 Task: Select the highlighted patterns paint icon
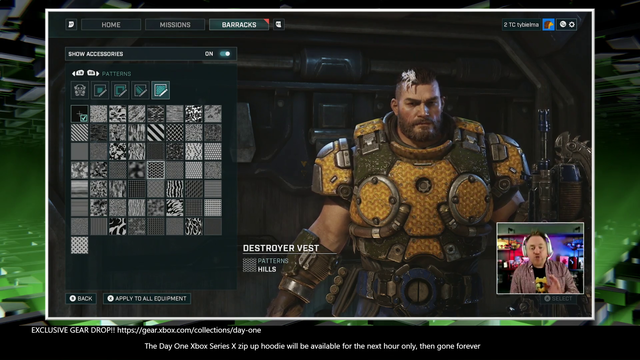(x=160, y=90)
